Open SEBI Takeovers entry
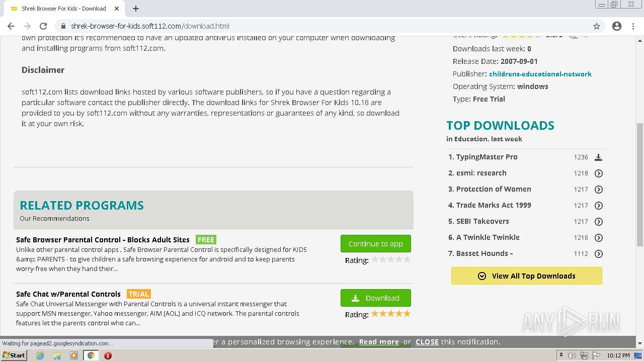This screenshot has width=644, height=362. (x=482, y=221)
